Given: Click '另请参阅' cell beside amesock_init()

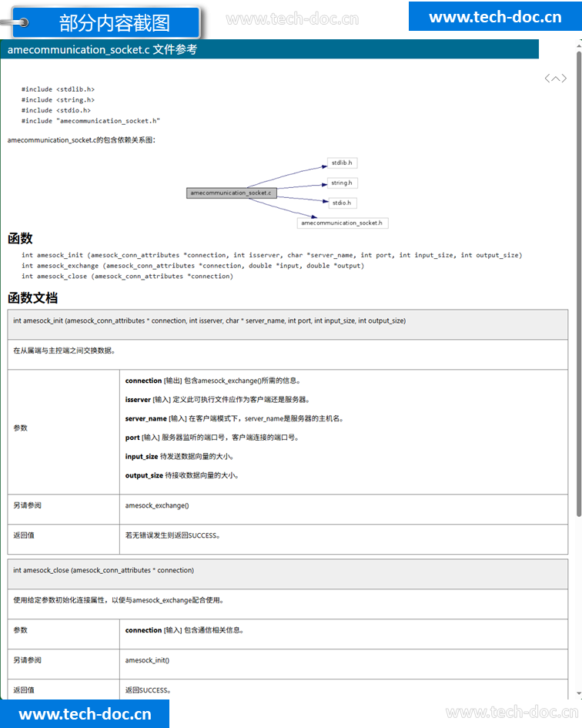Looking at the screenshot, I should coord(64,664).
